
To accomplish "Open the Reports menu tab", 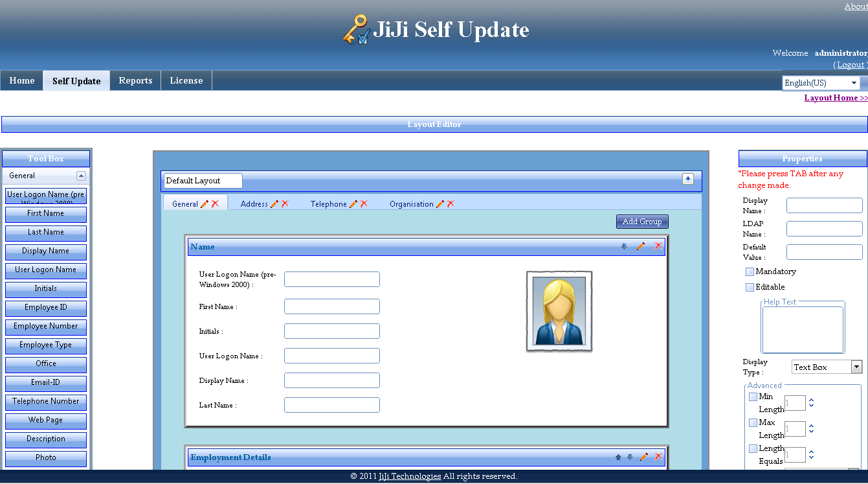I will coord(135,80).
